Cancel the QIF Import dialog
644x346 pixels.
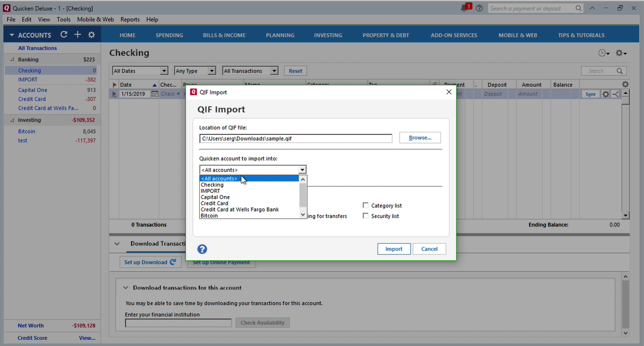tap(429, 249)
